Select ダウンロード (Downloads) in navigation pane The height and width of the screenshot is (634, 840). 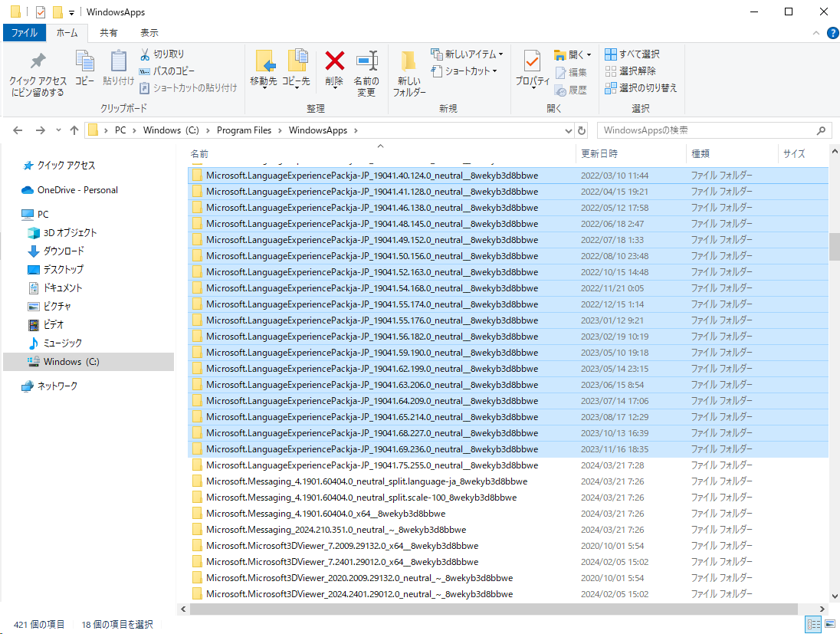tap(56, 251)
